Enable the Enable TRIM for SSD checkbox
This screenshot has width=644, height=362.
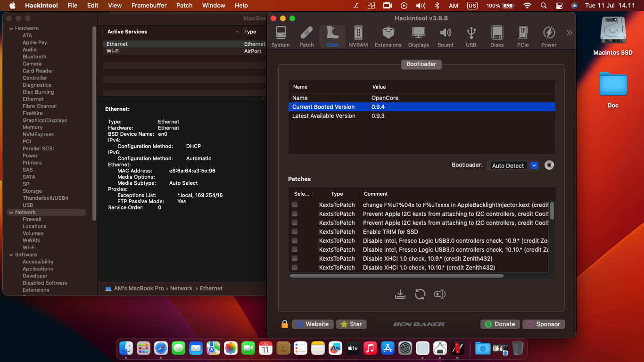295,231
